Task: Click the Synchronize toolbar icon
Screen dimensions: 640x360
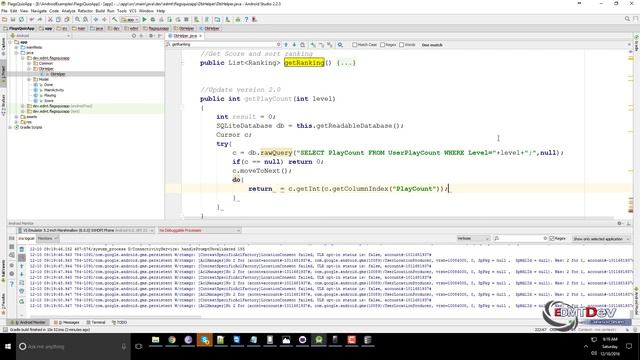Action: coord(21,20)
